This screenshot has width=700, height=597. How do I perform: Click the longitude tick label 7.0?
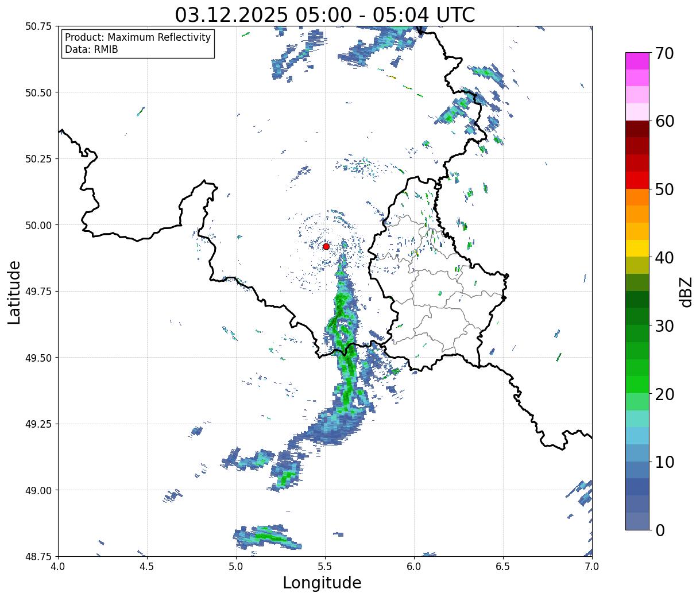pyautogui.click(x=592, y=566)
